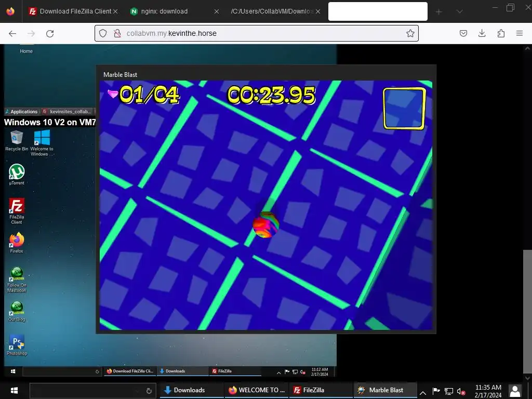Expand the list all tabs chevron
The height and width of the screenshot is (399, 532).
pos(459,12)
